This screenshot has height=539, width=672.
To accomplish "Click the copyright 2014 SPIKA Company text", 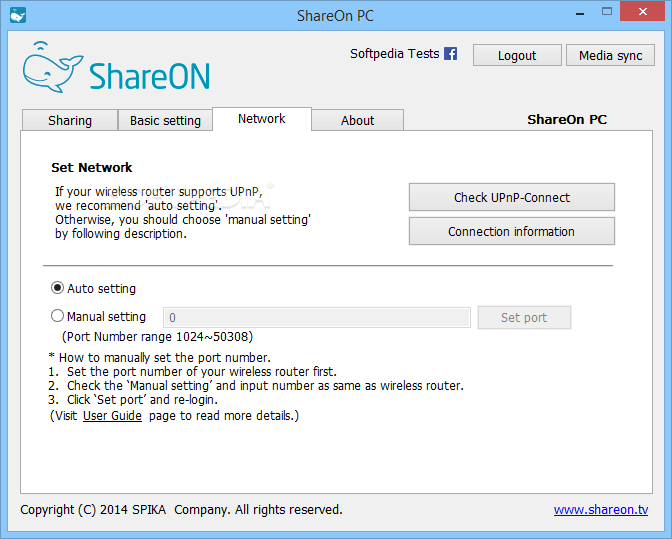I will (181, 509).
